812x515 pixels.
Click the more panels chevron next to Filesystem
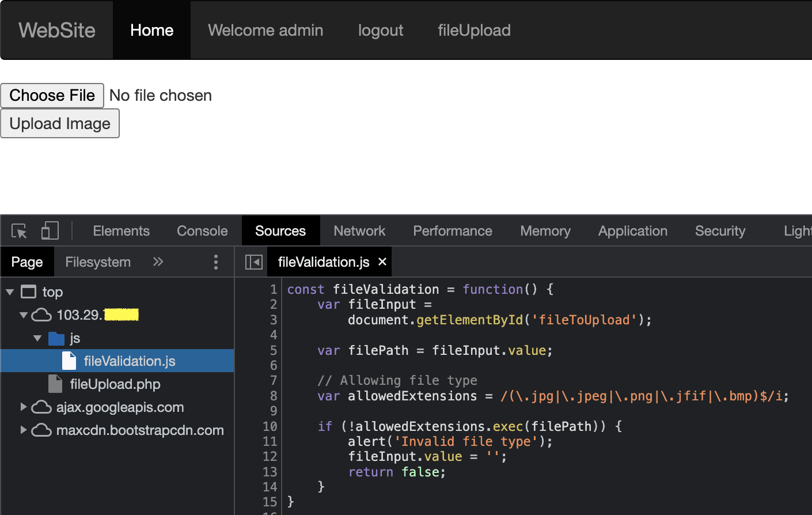pos(158,262)
